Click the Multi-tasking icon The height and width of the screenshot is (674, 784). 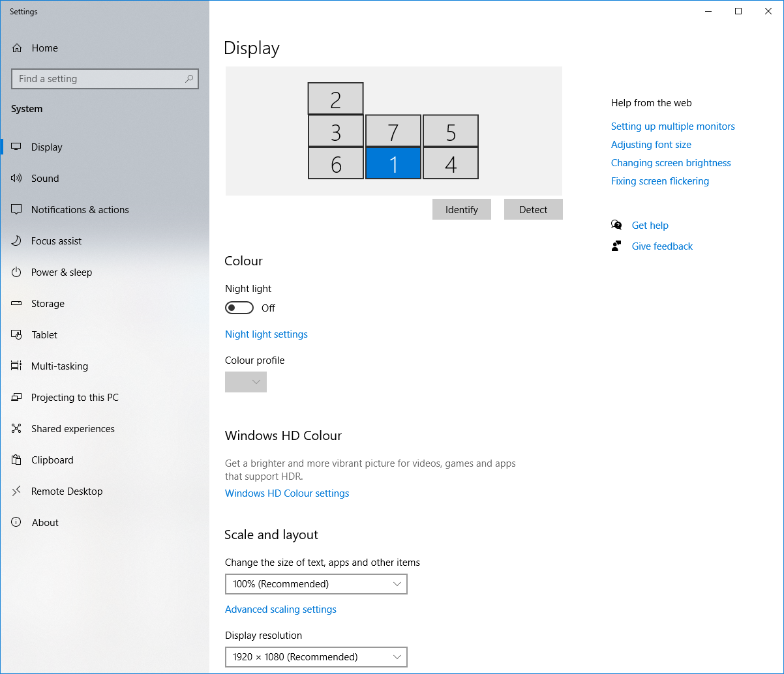(17, 366)
